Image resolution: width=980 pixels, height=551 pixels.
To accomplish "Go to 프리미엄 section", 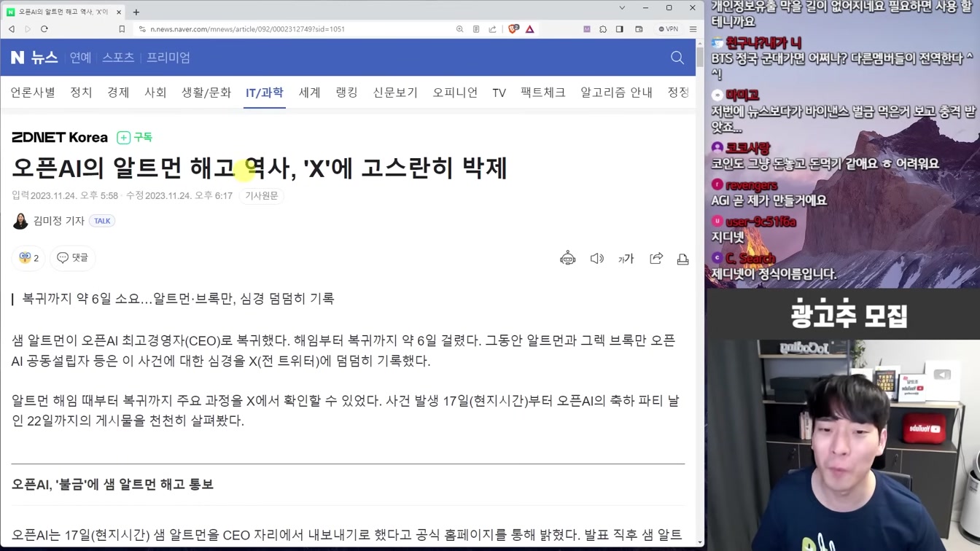I will point(168,58).
